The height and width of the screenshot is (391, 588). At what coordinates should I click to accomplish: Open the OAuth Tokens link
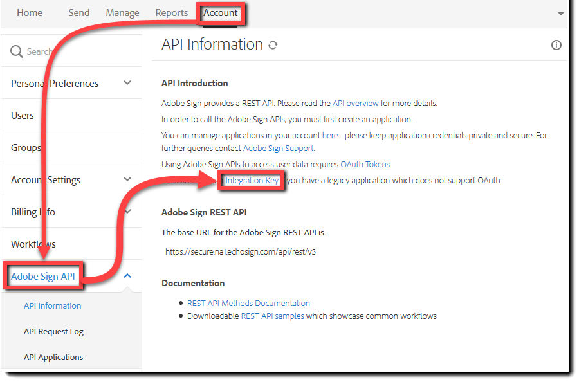pyautogui.click(x=365, y=164)
